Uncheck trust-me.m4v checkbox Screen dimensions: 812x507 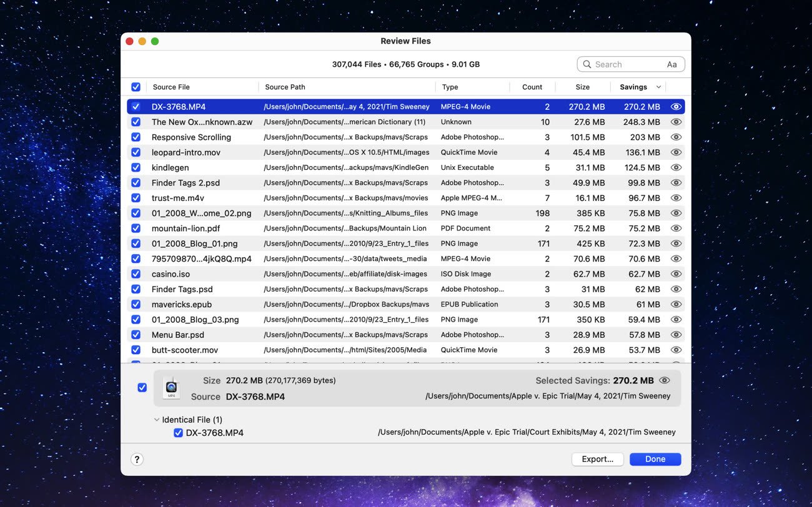click(136, 198)
